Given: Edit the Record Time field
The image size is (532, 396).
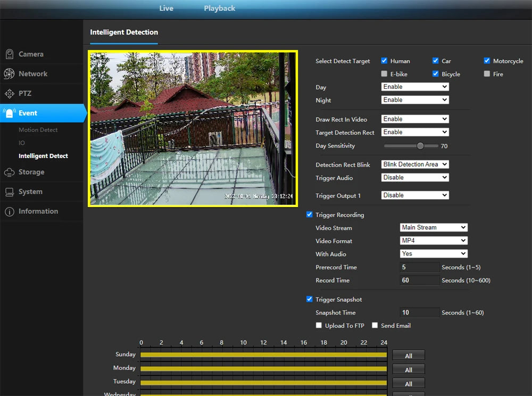Looking at the screenshot, I should point(419,280).
